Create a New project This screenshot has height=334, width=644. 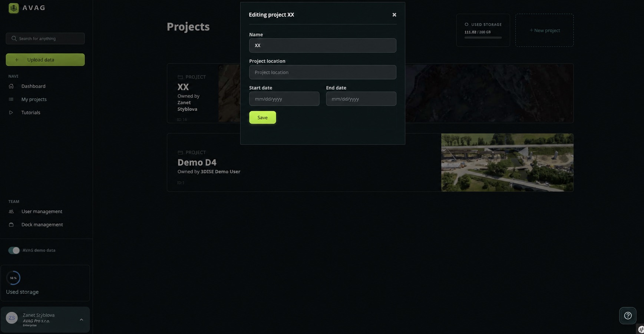(x=545, y=30)
